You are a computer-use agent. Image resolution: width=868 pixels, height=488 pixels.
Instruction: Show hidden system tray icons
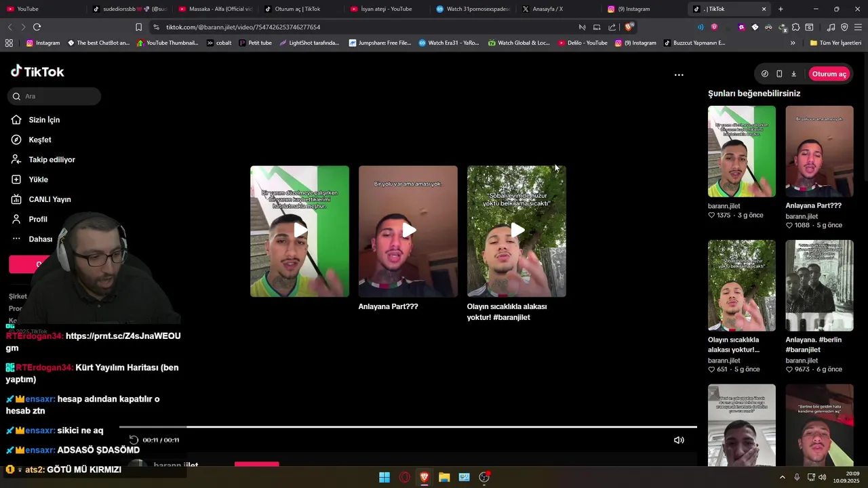click(x=782, y=477)
